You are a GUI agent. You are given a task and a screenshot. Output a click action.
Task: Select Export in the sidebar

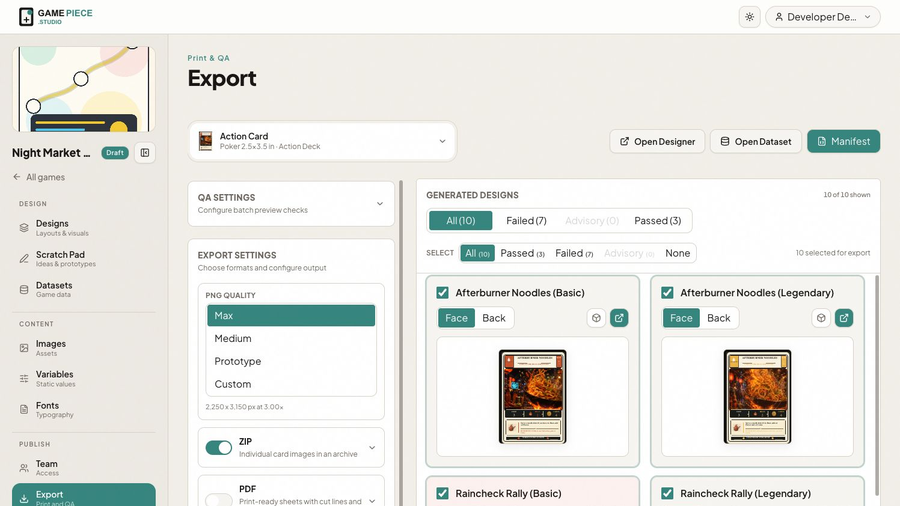point(84,495)
